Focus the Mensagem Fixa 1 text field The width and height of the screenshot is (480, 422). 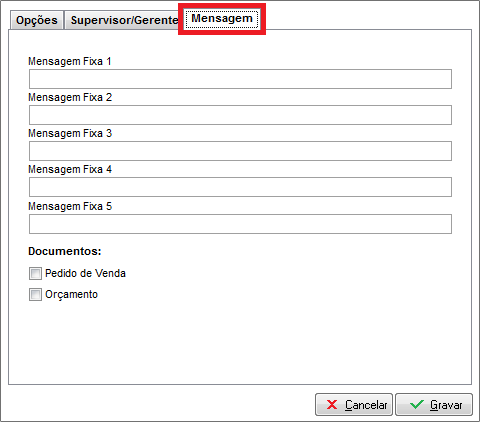pos(240,79)
